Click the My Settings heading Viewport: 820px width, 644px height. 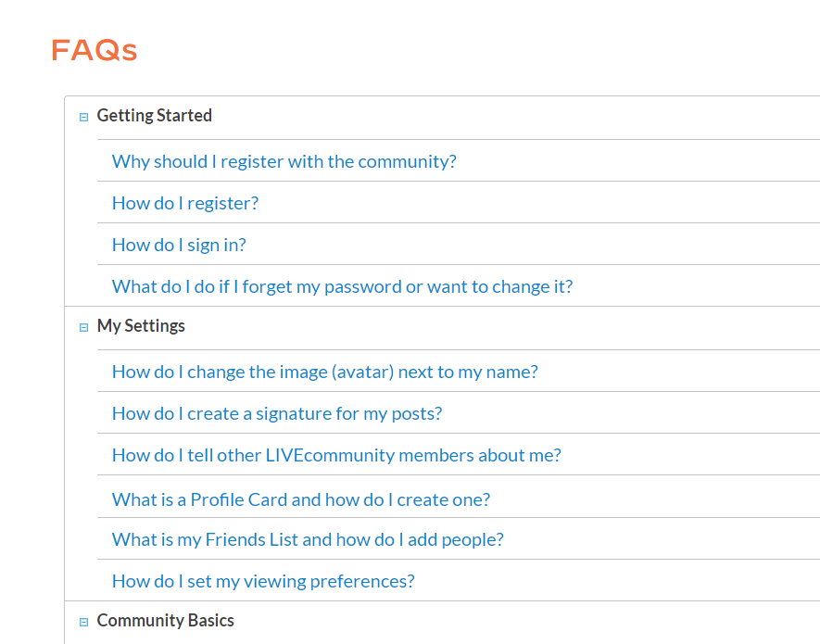coord(141,326)
